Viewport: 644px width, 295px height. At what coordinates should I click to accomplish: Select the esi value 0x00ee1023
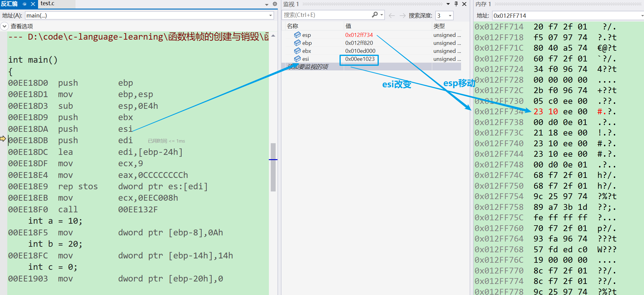point(360,59)
